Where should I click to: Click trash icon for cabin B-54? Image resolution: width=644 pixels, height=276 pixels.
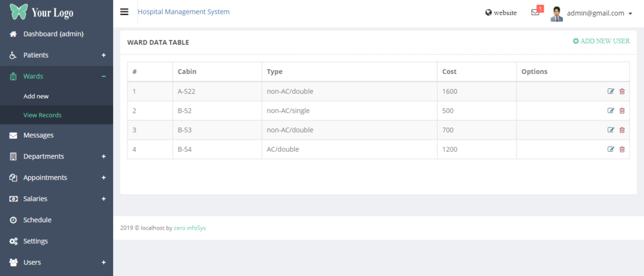coord(622,149)
